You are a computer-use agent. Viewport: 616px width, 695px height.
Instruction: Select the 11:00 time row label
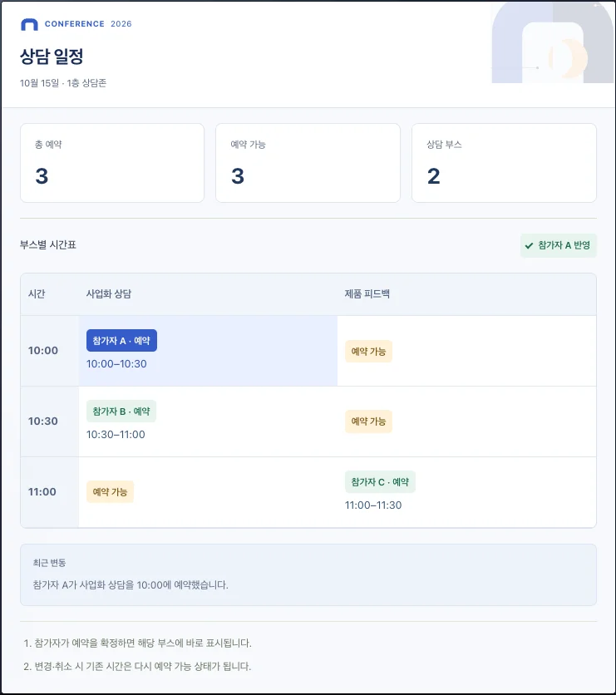(x=42, y=492)
